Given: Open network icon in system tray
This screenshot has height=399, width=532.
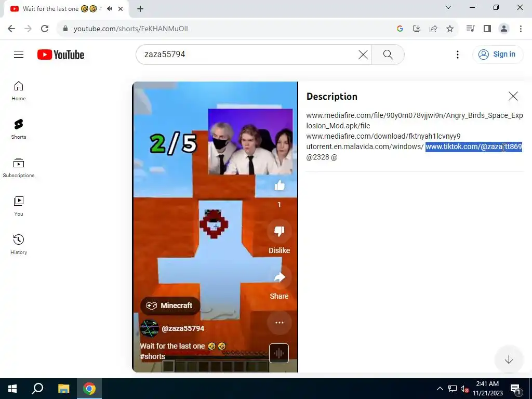Looking at the screenshot, I should 453,389.
